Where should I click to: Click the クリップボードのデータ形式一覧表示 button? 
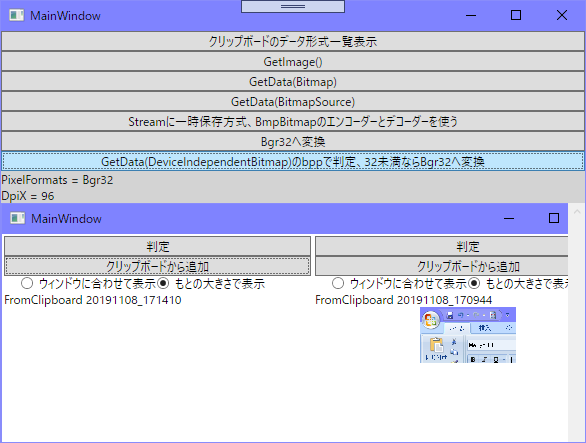(293, 41)
